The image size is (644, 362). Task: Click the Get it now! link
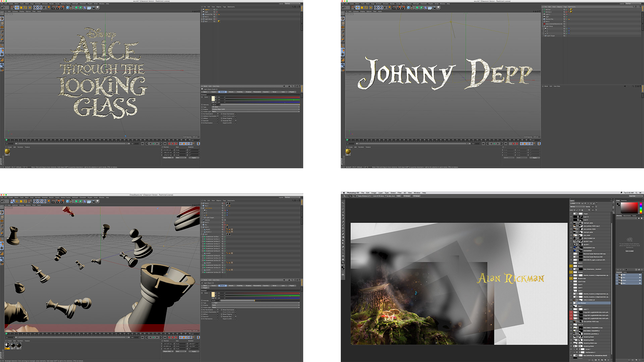(630, 251)
